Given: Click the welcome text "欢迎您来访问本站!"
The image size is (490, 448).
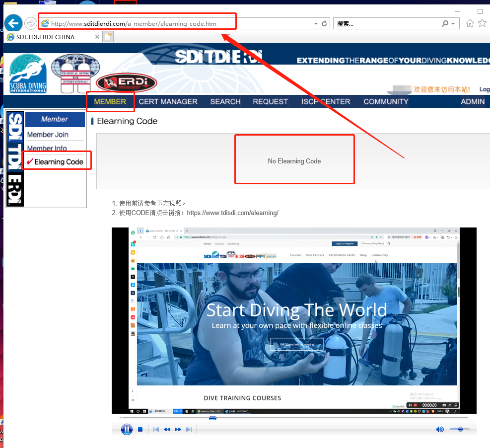Looking at the screenshot, I should tap(442, 89).
